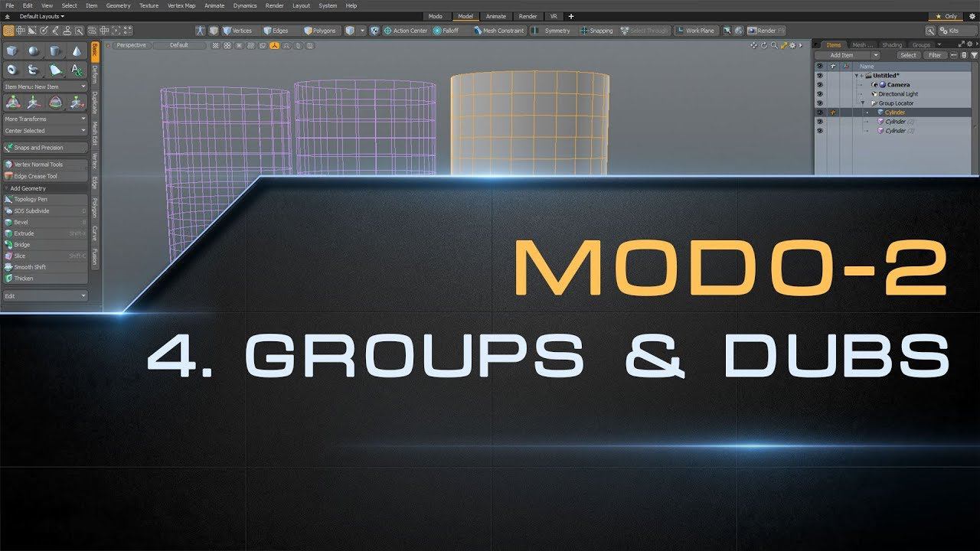Viewport: 980px width, 551px height.
Task: Open the Center Selected dropdown
Action: point(45,131)
